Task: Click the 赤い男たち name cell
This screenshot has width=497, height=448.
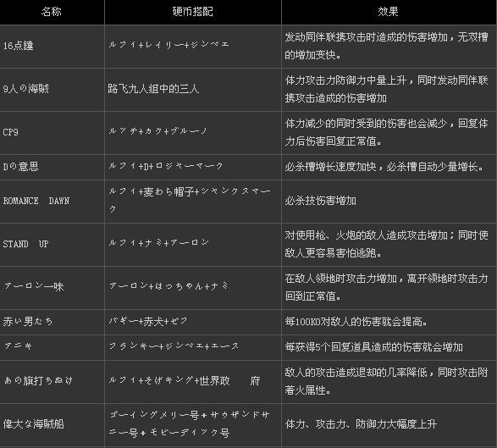Action: point(52,322)
